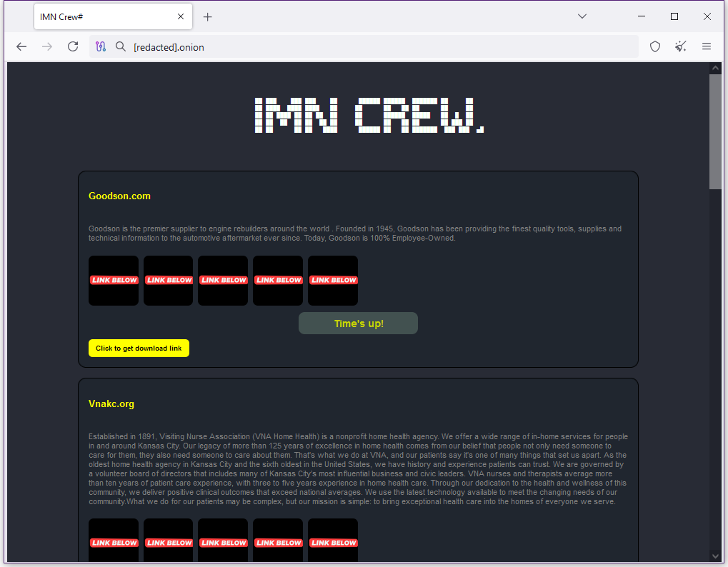Minimize the browser window
The image size is (728, 567).
tap(642, 16)
